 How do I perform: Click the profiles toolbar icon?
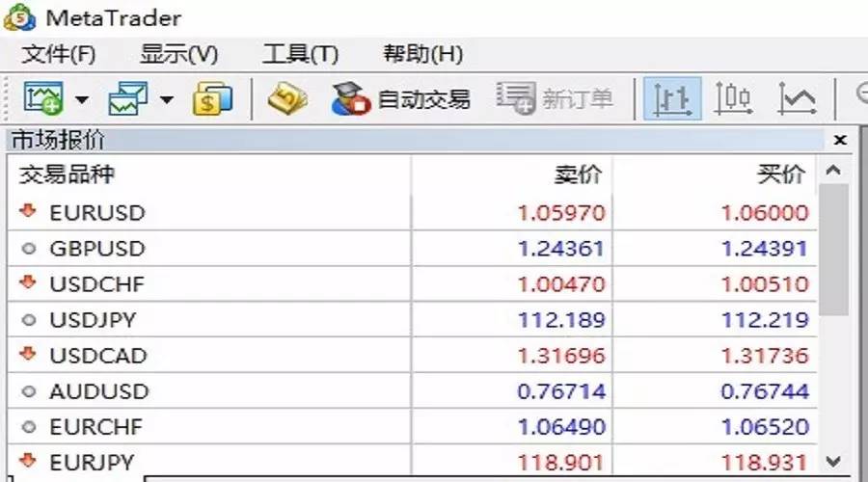point(128,99)
